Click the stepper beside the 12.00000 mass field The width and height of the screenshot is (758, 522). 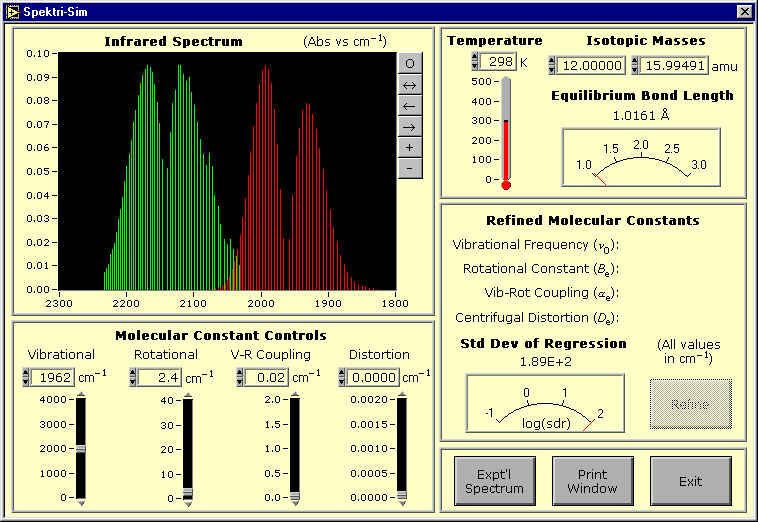coord(553,65)
